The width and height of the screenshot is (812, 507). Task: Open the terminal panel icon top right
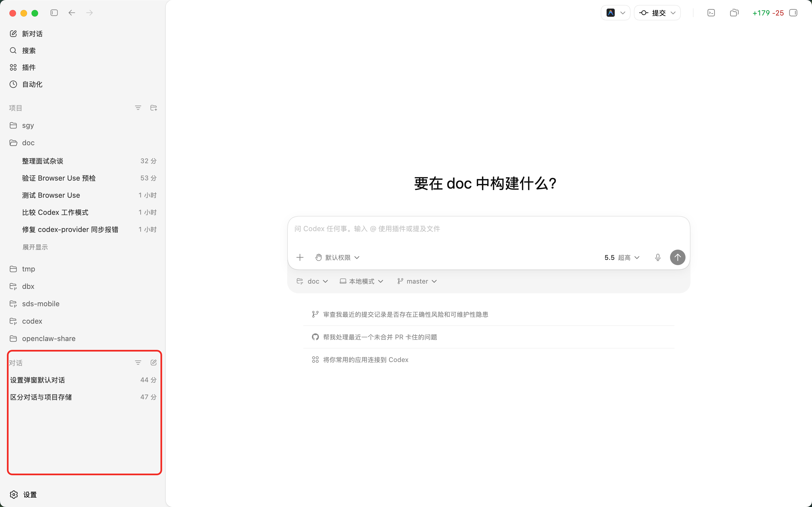[711, 13]
